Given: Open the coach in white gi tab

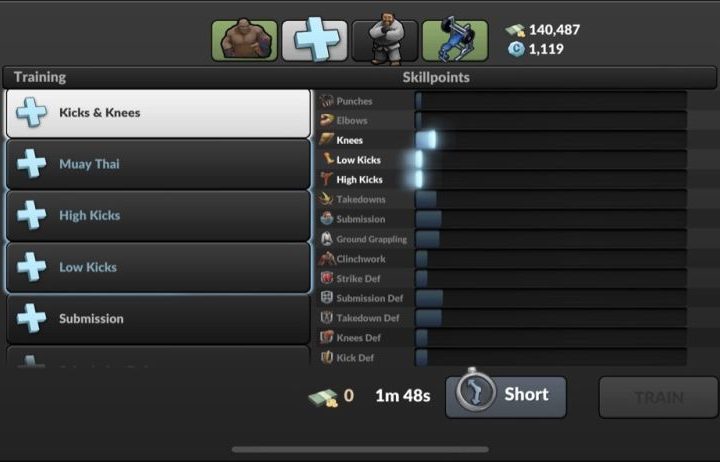Looking at the screenshot, I should pyautogui.click(x=385, y=40).
